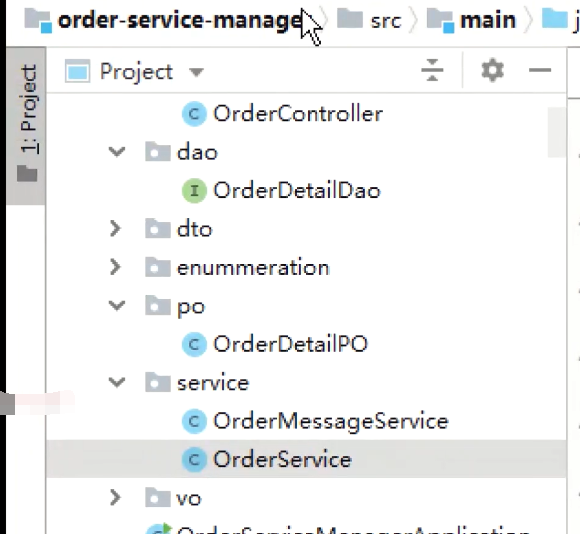Expand the enummeration folder
The width and height of the screenshot is (580, 534).
point(115,267)
